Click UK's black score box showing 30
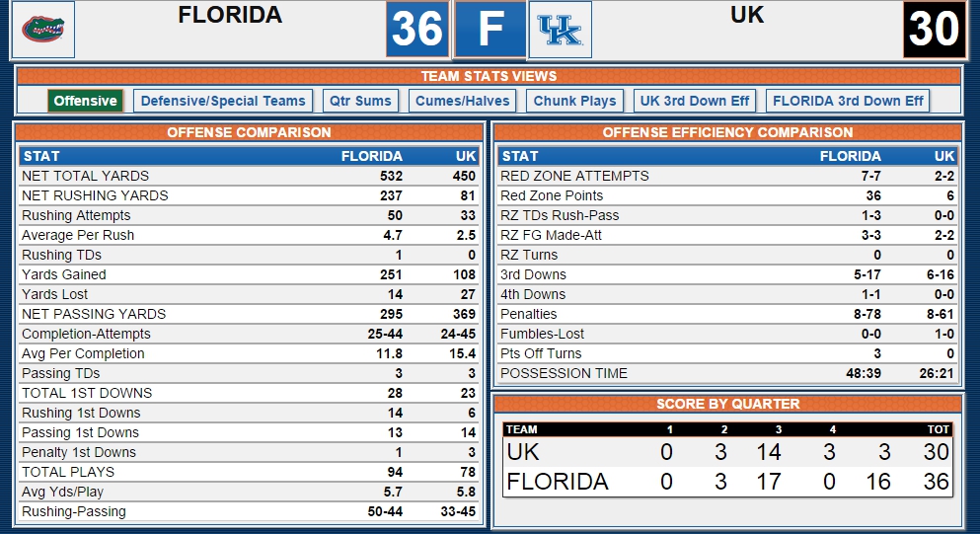Image resolution: width=980 pixels, height=534 pixels. pyautogui.click(x=935, y=30)
